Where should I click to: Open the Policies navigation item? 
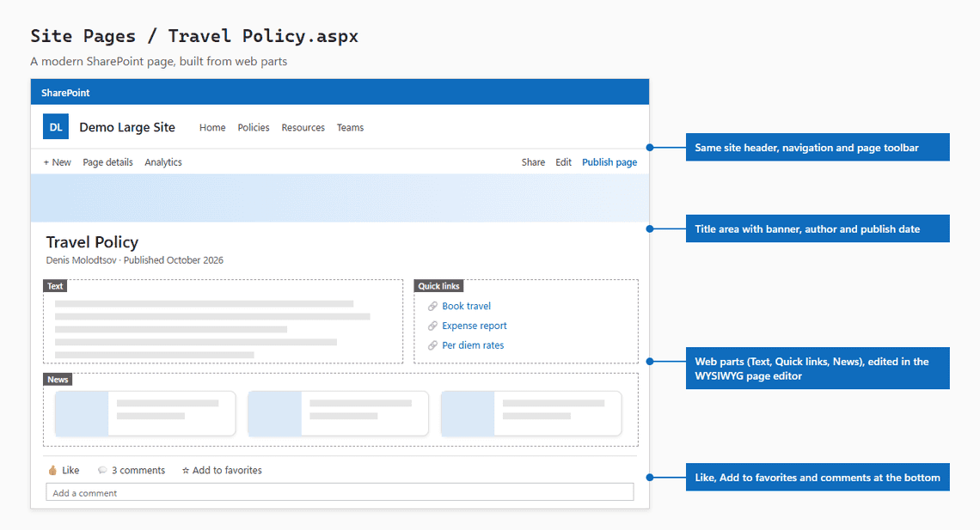[x=253, y=127]
